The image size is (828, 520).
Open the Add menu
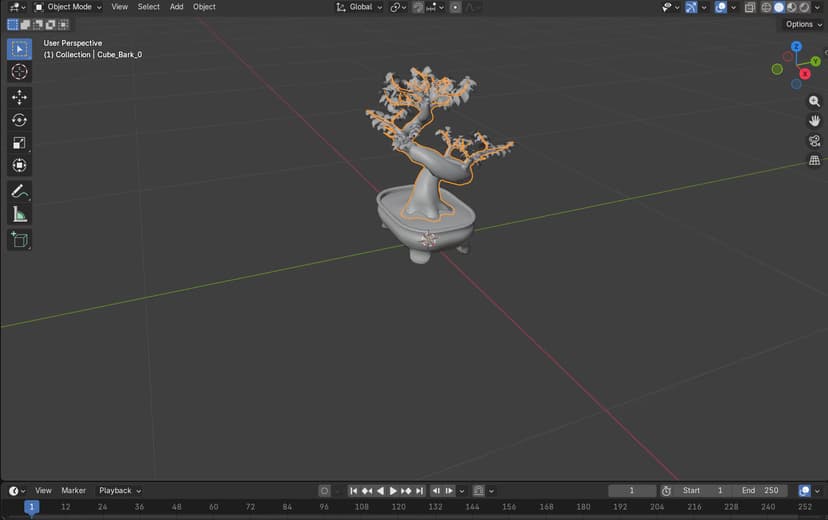point(176,7)
